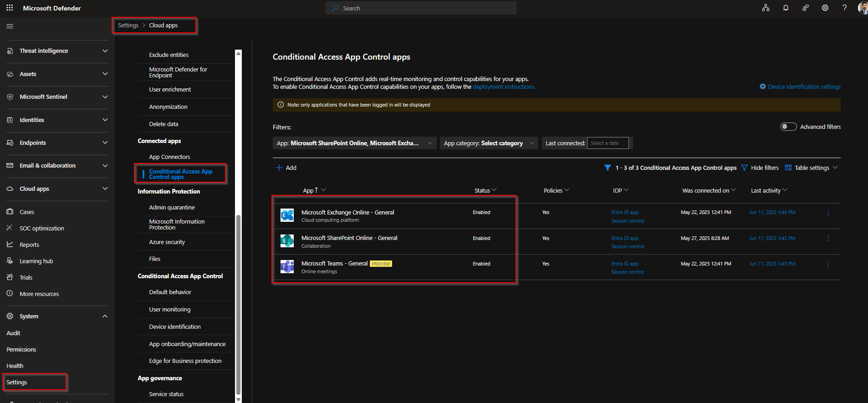The image size is (868, 403).
Task: Click the Last connected date field
Action: coord(608,143)
